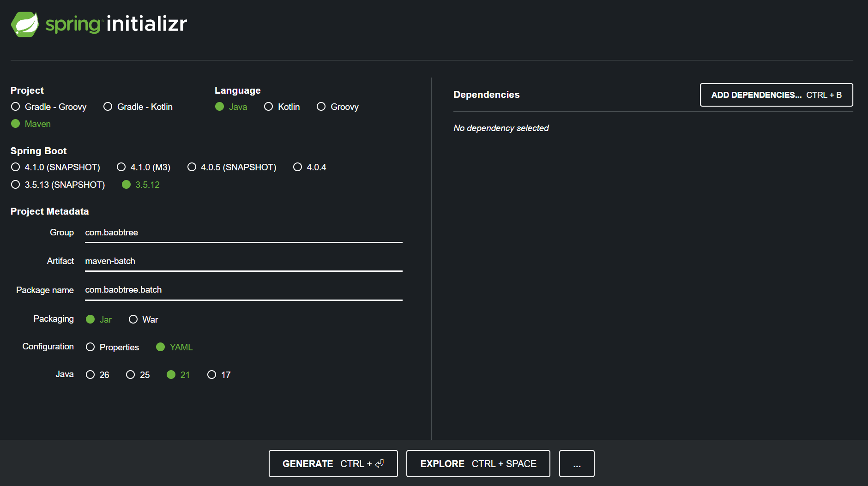Screen dimensions: 868x486
Task: Click the spring initializr title text
Action: point(116,24)
